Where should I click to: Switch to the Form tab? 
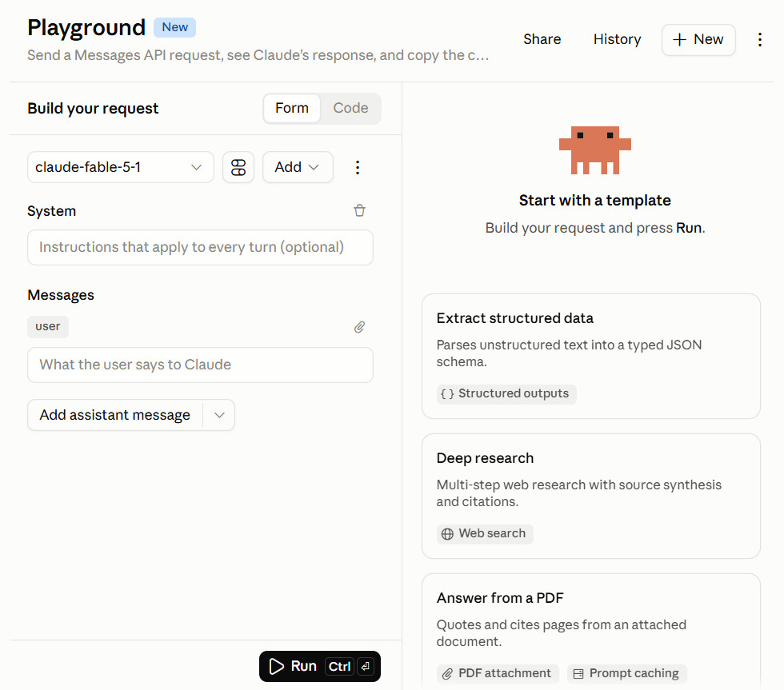(292, 108)
